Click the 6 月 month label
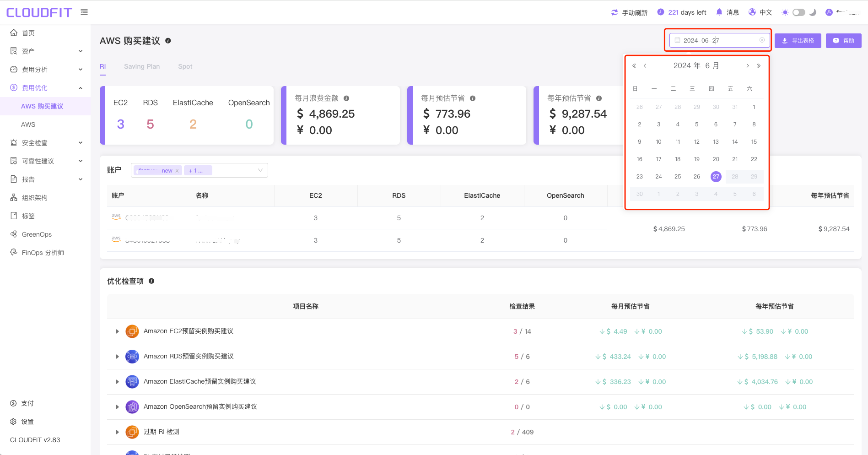 click(712, 65)
